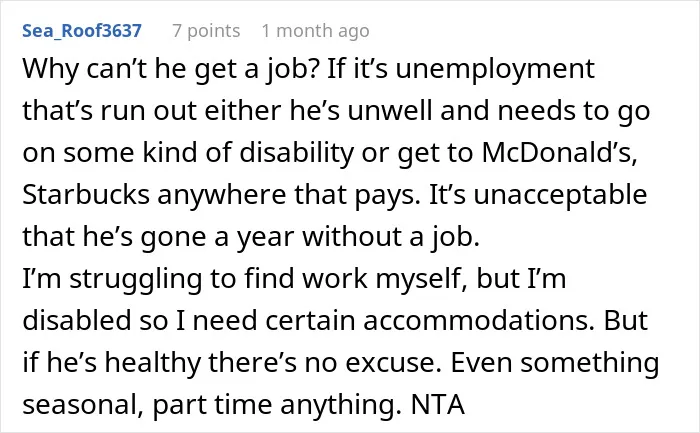Image resolution: width=700 pixels, height=433 pixels.
Task: Click the word seasonal in the last line
Action: (83, 405)
